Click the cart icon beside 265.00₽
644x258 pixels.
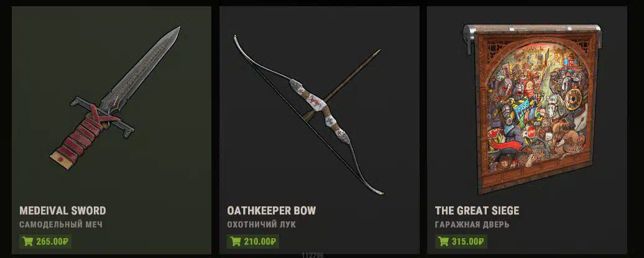pyautogui.click(x=28, y=242)
